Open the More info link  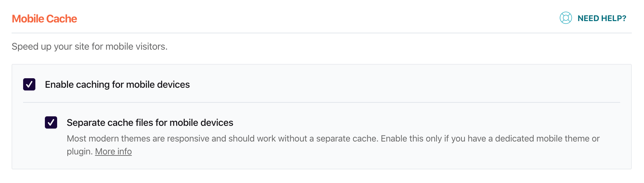(113, 151)
